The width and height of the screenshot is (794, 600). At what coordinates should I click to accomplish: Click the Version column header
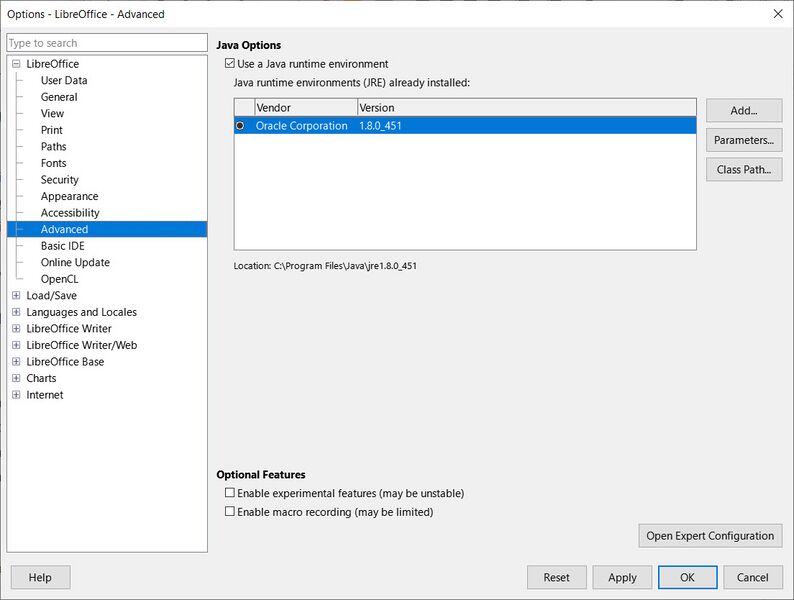(x=527, y=108)
